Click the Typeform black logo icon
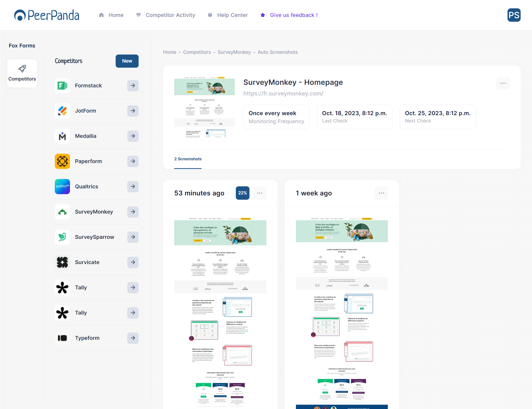This screenshot has width=532, height=409. pos(62,338)
